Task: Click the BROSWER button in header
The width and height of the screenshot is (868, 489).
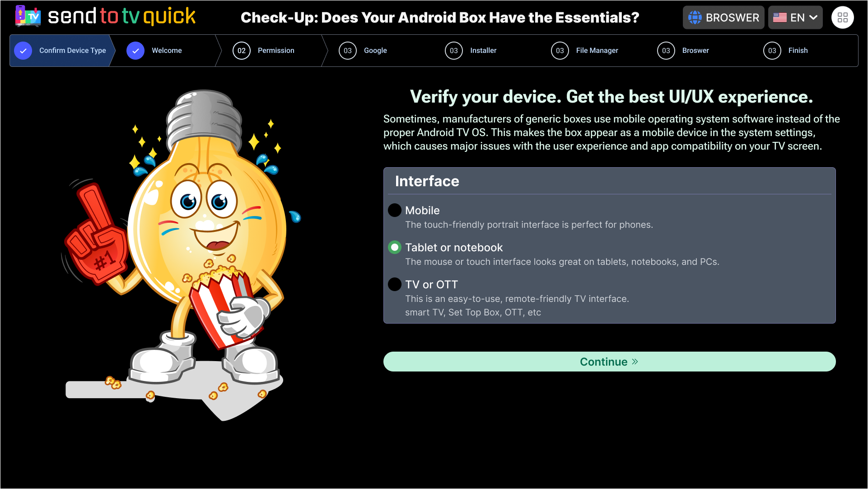Action: click(723, 18)
